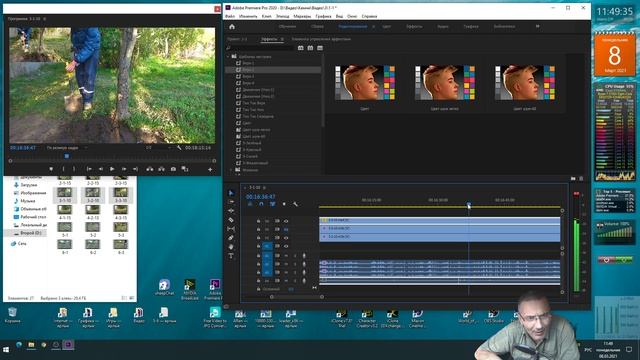Select the Ripple Edit tool
640x360 pixels.
click(231, 211)
